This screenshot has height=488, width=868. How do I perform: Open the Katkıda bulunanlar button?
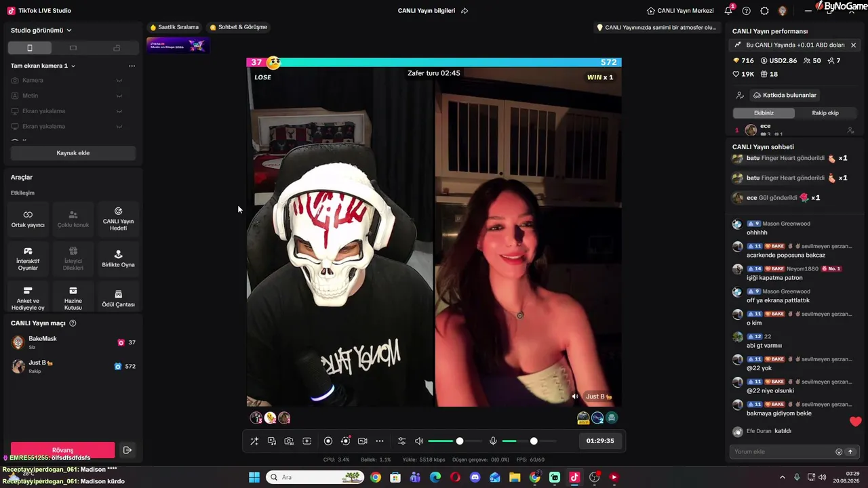pos(785,95)
